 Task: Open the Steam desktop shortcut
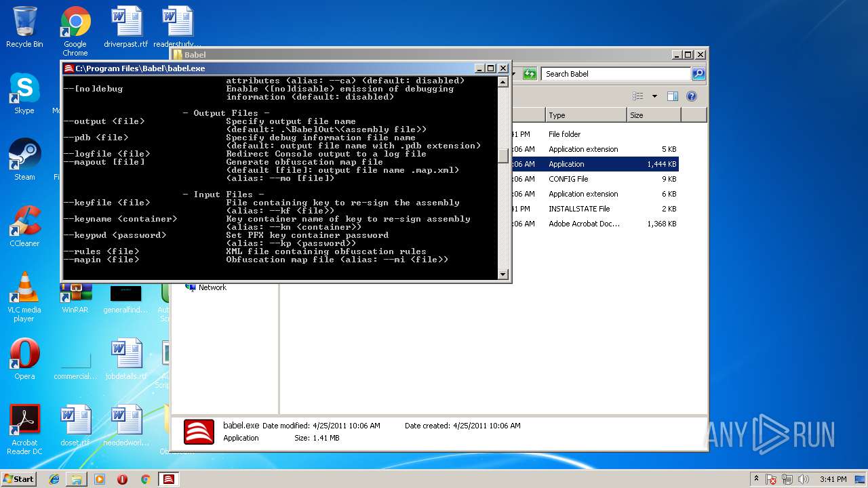[x=24, y=160]
